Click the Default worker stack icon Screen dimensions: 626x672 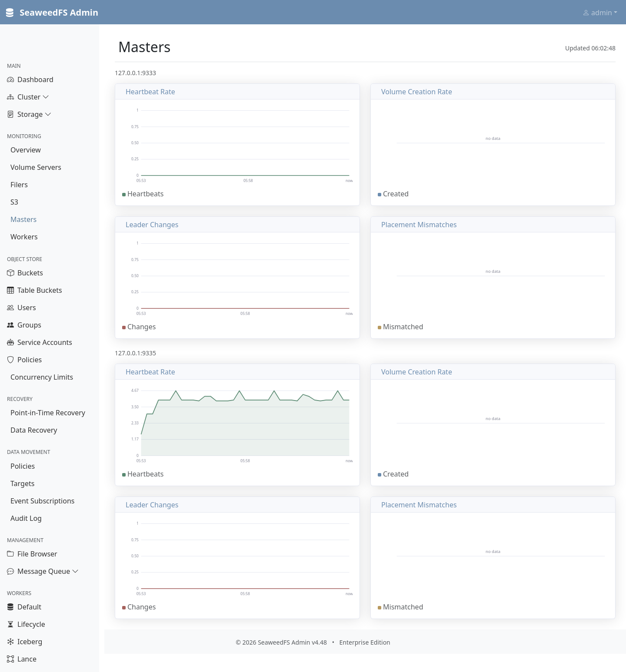[10, 607]
